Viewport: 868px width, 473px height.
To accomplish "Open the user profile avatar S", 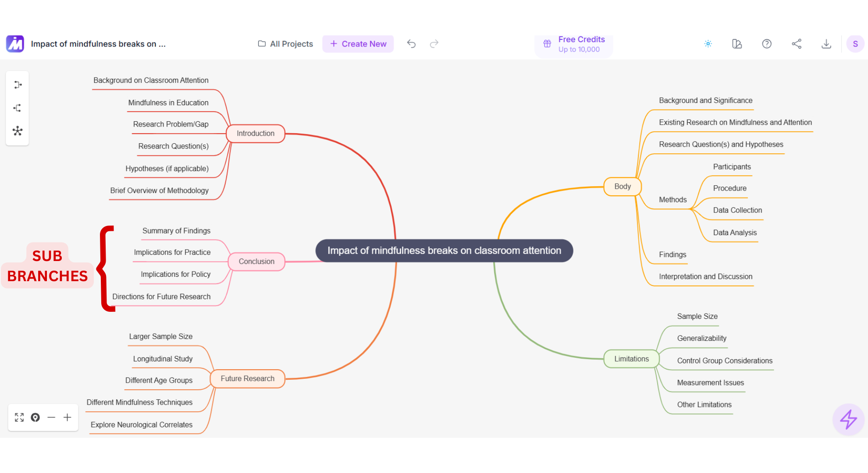I will point(855,44).
